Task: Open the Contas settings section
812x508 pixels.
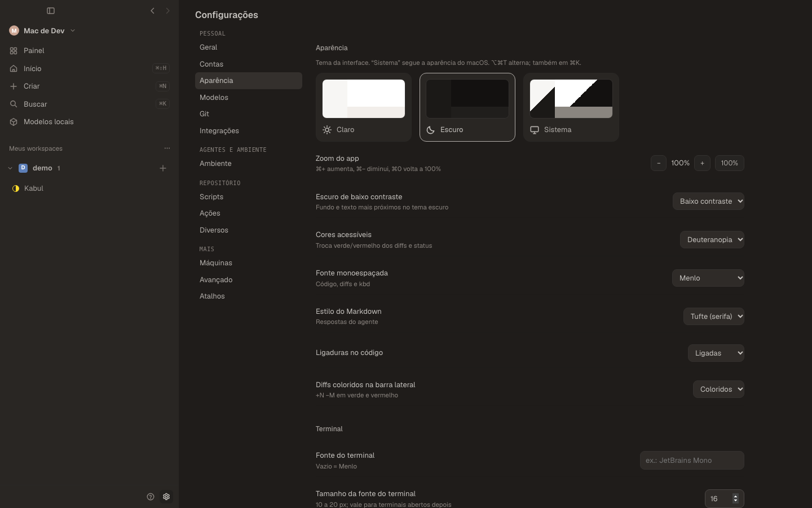Action: (x=249, y=64)
